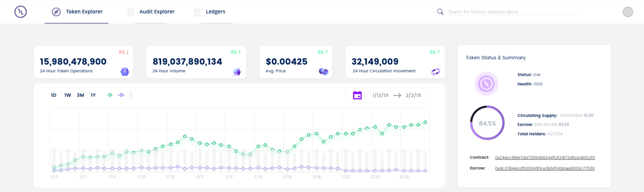Click the 15,980,478,900 token operations value

click(73, 62)
